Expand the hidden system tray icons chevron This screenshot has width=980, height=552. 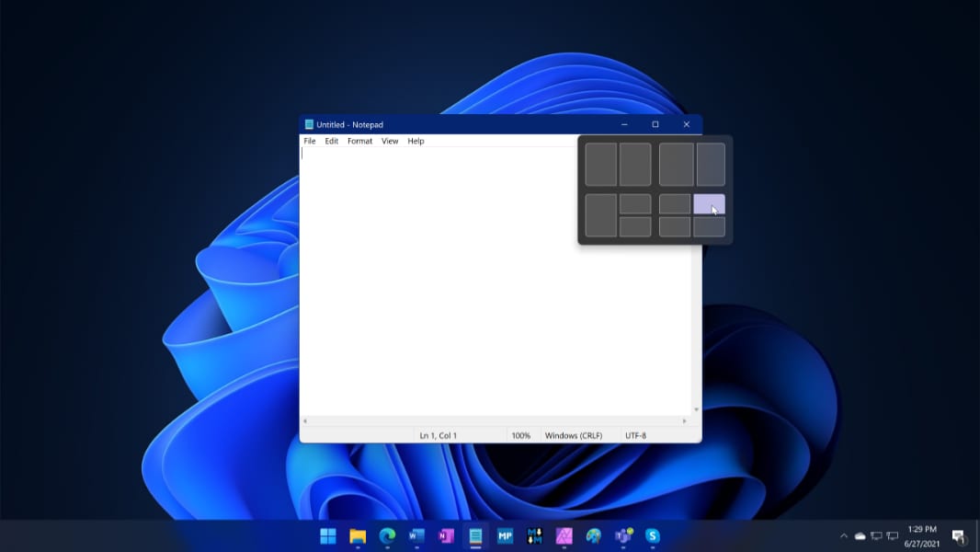(x=844, y=535)
